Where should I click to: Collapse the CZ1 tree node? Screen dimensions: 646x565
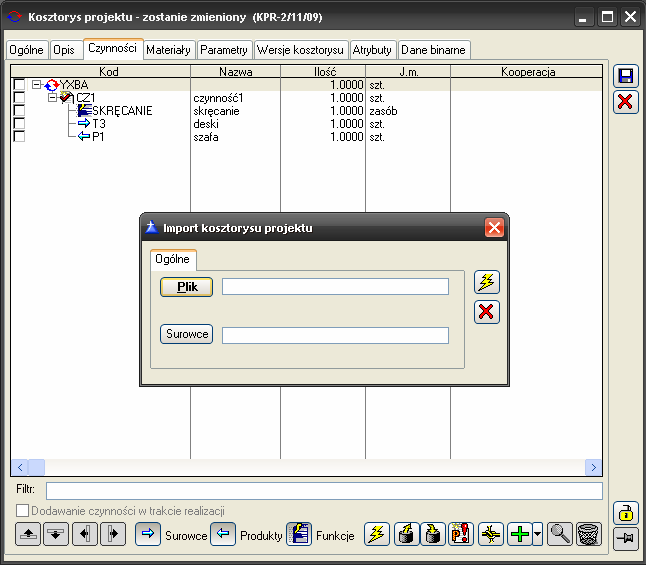click(52, 98)
